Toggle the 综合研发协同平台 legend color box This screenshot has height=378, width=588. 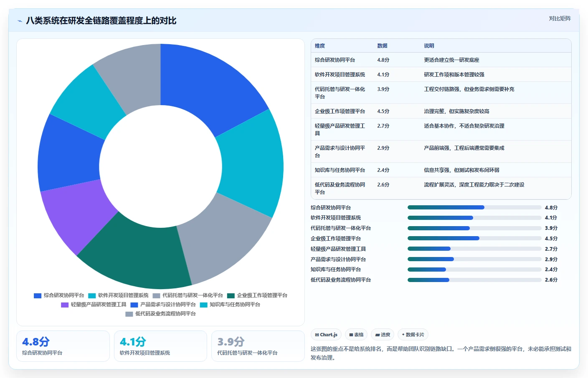pyautogui.click(x=38, y=295)
